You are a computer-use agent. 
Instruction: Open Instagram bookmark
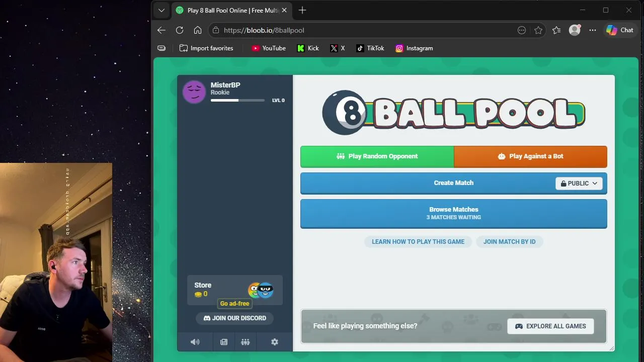414,48
